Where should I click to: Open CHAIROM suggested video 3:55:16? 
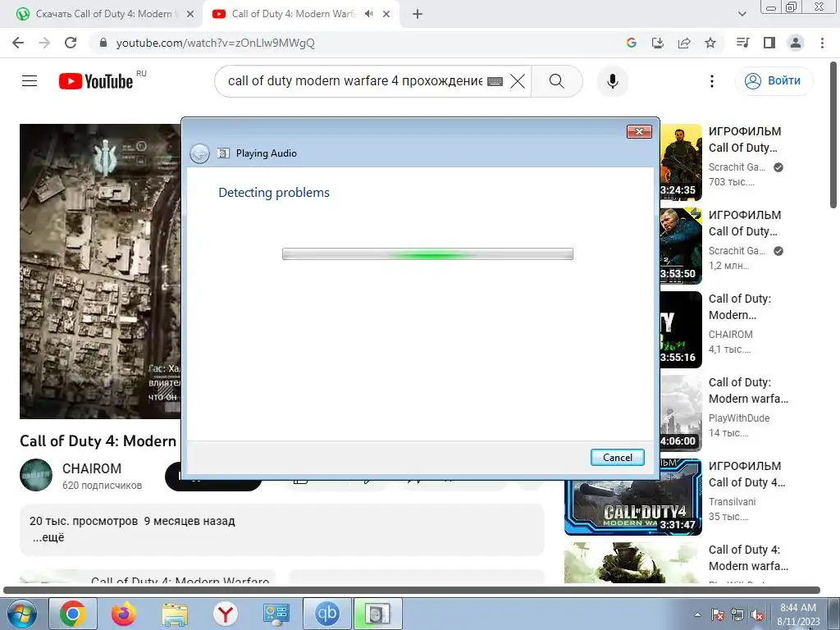click(680, 330)
